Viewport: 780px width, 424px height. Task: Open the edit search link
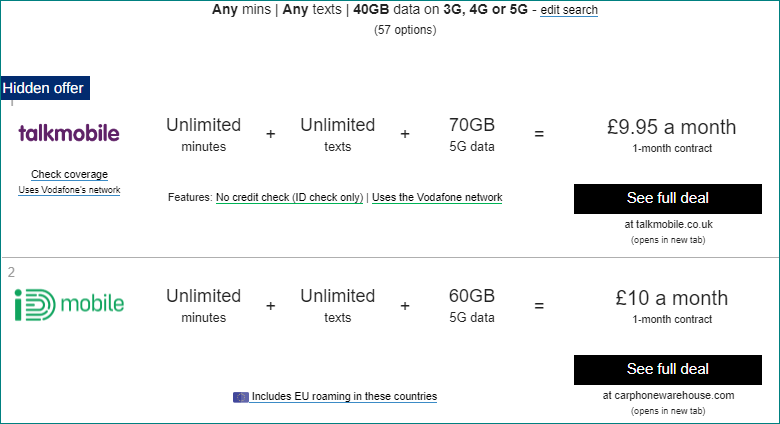(569, 10)
